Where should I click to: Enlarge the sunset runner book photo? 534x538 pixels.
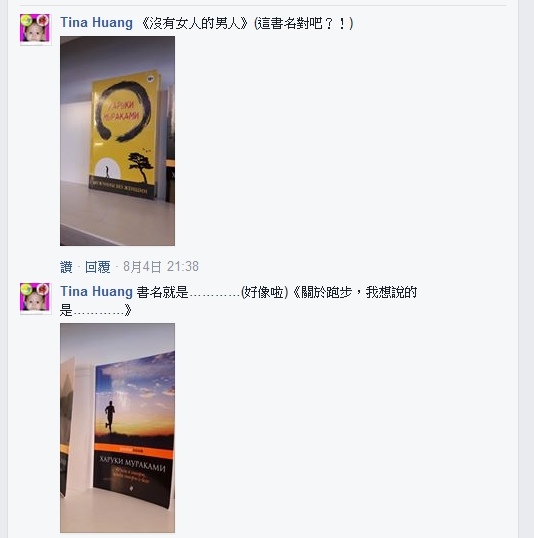(117, 428)
